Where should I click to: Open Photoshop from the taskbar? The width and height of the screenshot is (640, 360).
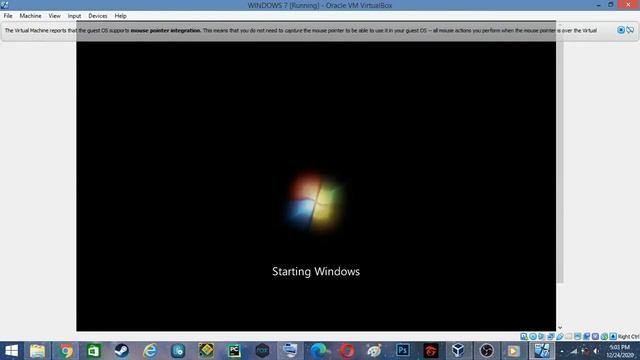tap(402, 351)
